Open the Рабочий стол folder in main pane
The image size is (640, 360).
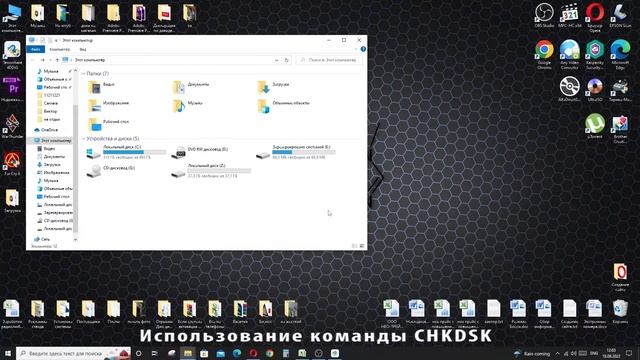(x=109, y=124)
